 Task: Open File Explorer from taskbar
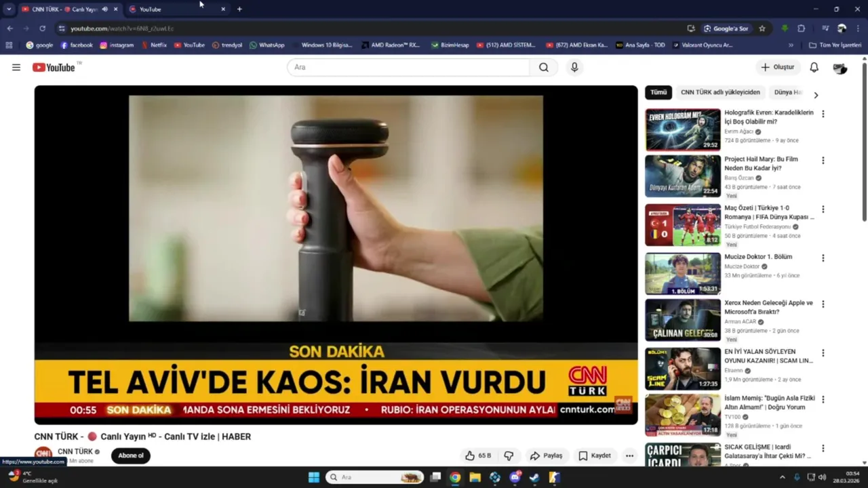[475, 477]
